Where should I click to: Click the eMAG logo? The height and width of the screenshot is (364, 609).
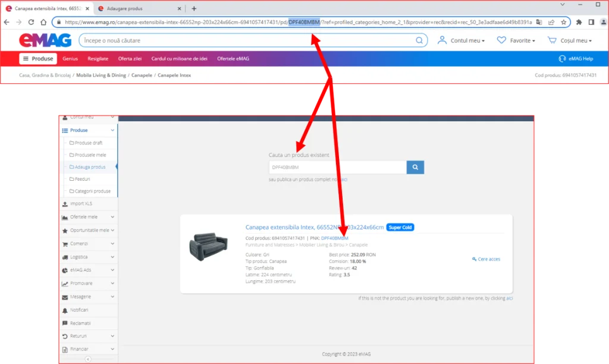[x=45, y=40]
